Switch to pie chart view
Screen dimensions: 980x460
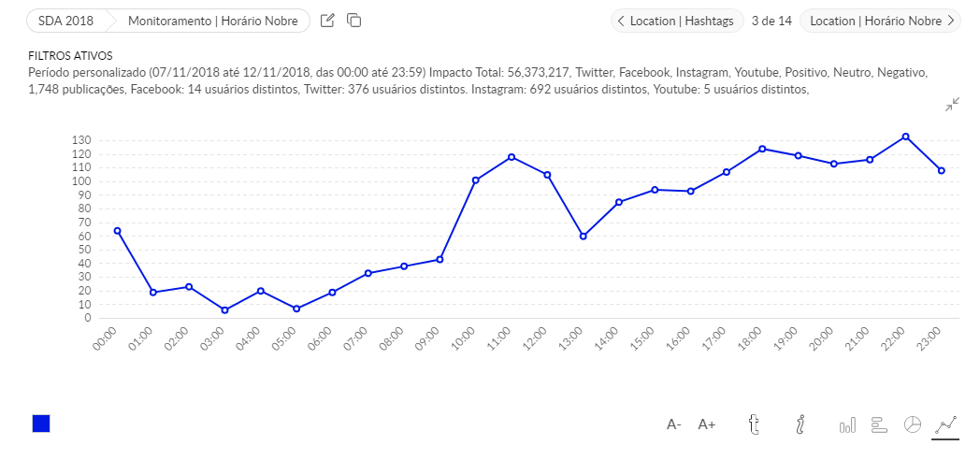913,424
